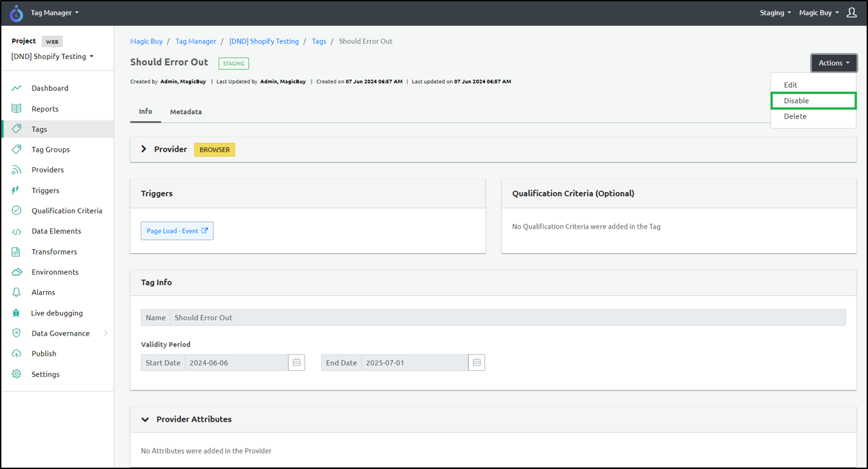868x469 pixels.
Task: Open the project selector dropdown
Action: click(52, 57)
